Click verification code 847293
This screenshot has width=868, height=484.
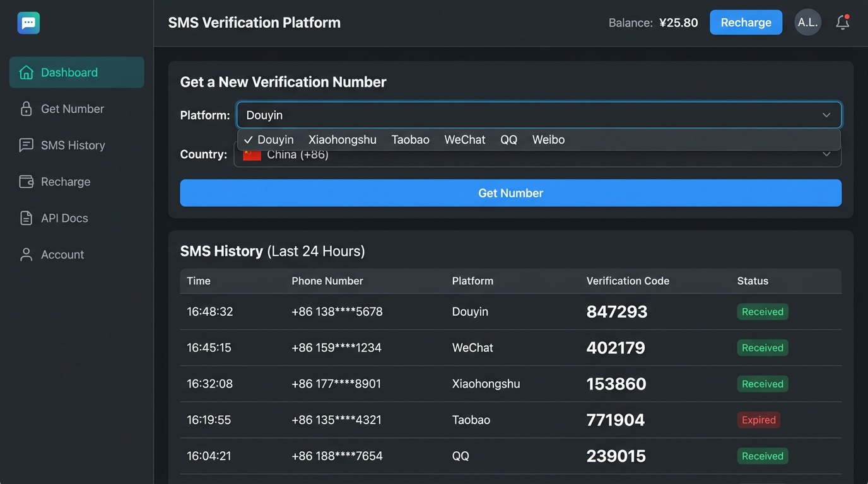616,312
